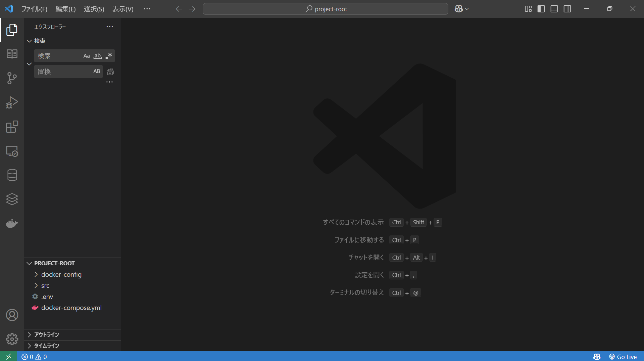Expand the アウトライン section

click(x=29, y=335)
